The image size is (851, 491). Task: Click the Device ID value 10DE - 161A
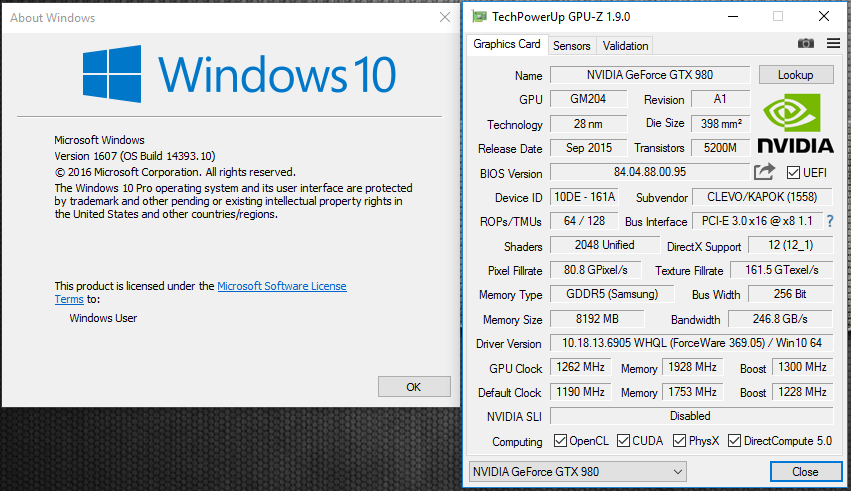[x=585, y=197]
